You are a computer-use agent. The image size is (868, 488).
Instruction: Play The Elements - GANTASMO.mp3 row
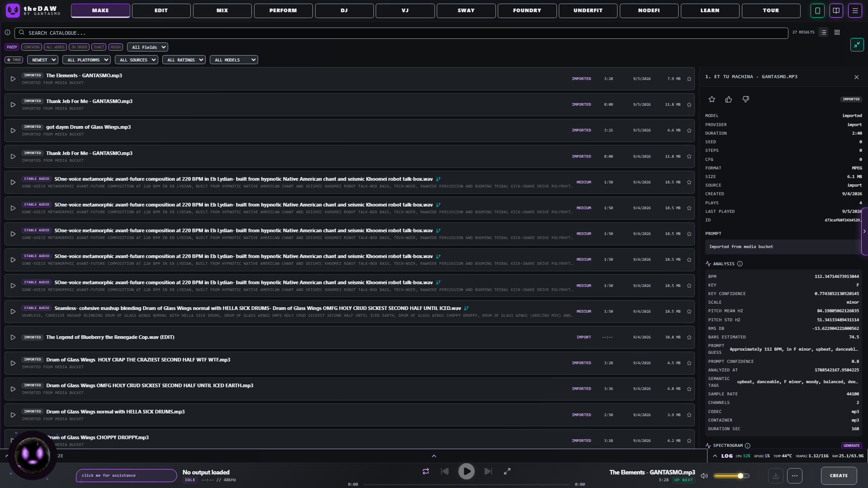(x=13, y=79)
